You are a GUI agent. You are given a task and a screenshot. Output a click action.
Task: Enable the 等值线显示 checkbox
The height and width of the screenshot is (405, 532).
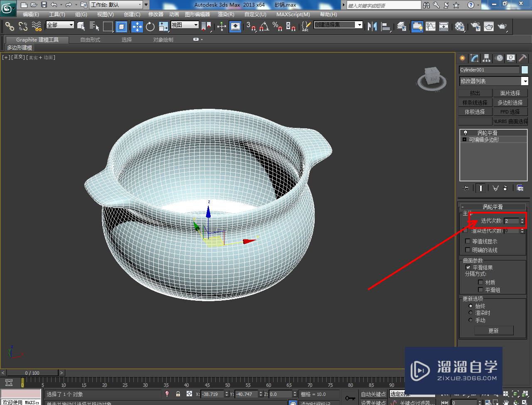pyautogui.click(x=468, y=241)
